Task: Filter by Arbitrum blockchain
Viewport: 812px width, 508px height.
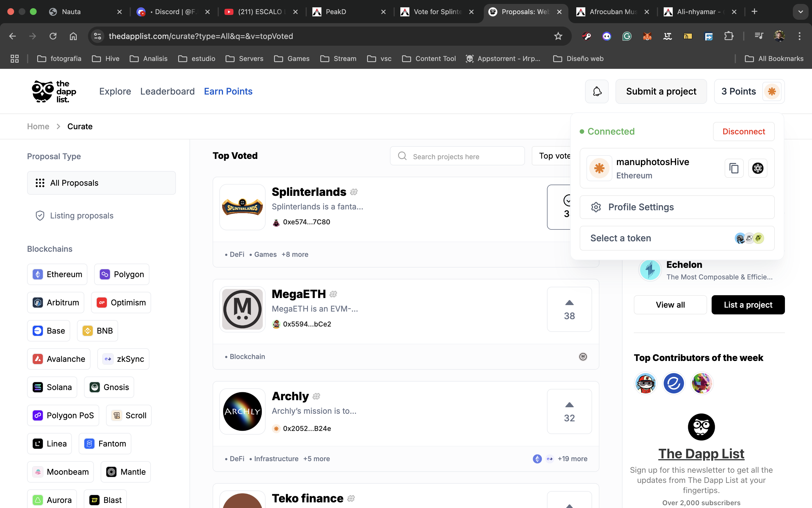Action: (56, 302)
